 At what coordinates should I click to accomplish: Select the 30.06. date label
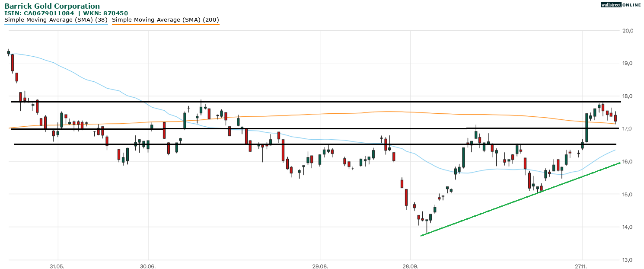[148, 266]
